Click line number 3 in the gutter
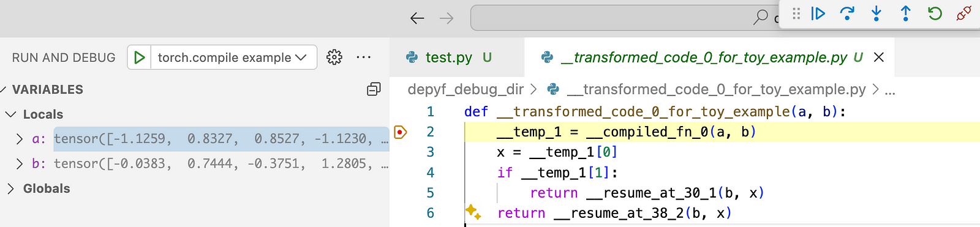The image size is (980, 227). pos(431,152)
